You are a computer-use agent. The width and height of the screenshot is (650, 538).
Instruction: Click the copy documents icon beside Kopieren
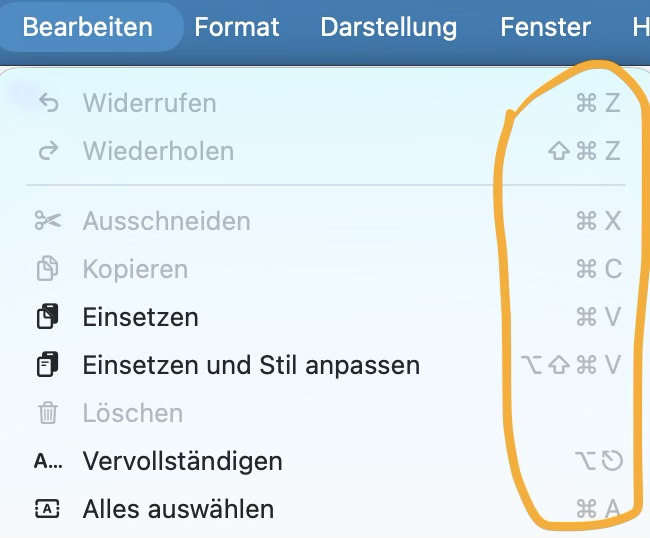point(48,269)
